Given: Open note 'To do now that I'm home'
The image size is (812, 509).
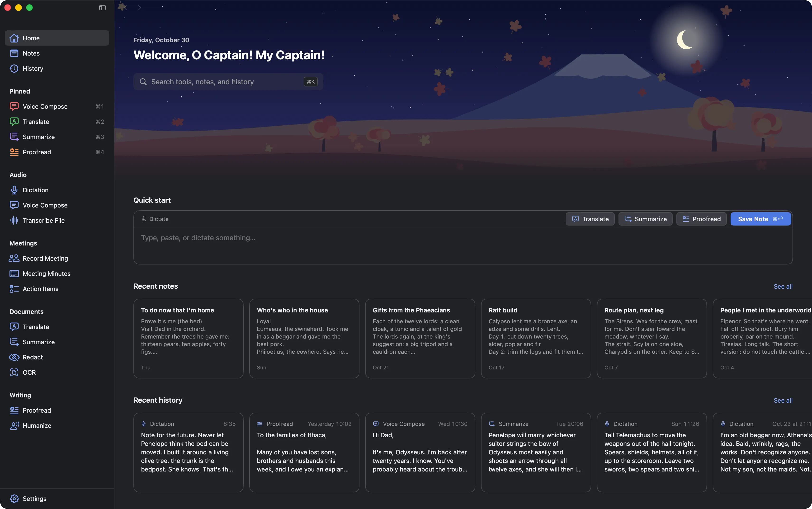Looking at the screenshot, I should 188,338.
